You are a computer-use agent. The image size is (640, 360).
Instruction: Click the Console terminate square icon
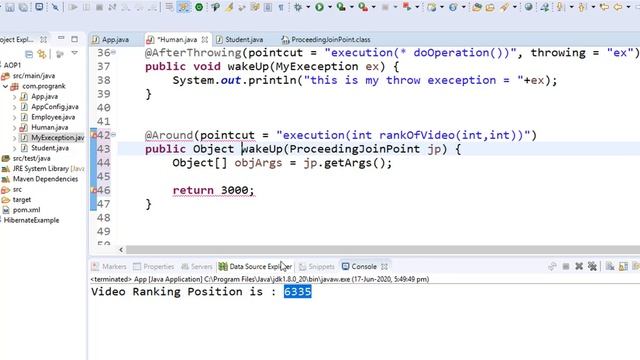(566, 267)
